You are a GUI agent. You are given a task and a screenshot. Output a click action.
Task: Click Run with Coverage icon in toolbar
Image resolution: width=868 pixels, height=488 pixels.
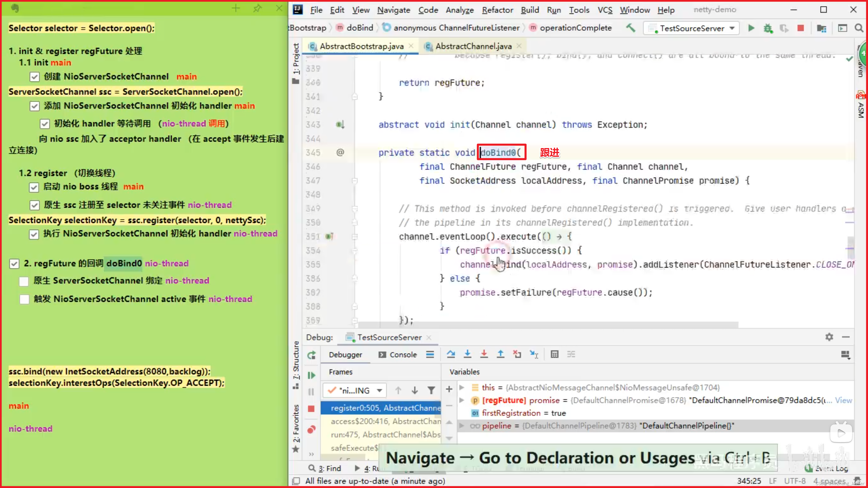pyautogui.click(x=784, y=28)
